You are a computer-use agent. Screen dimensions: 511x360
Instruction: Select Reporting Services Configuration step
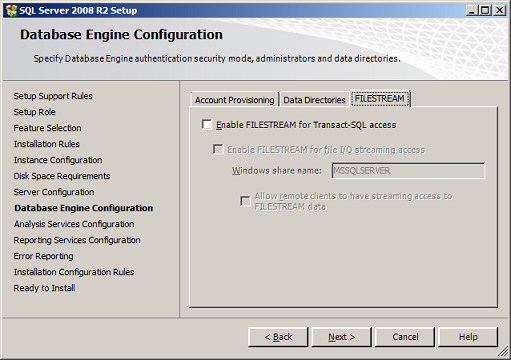pos(77,240)
